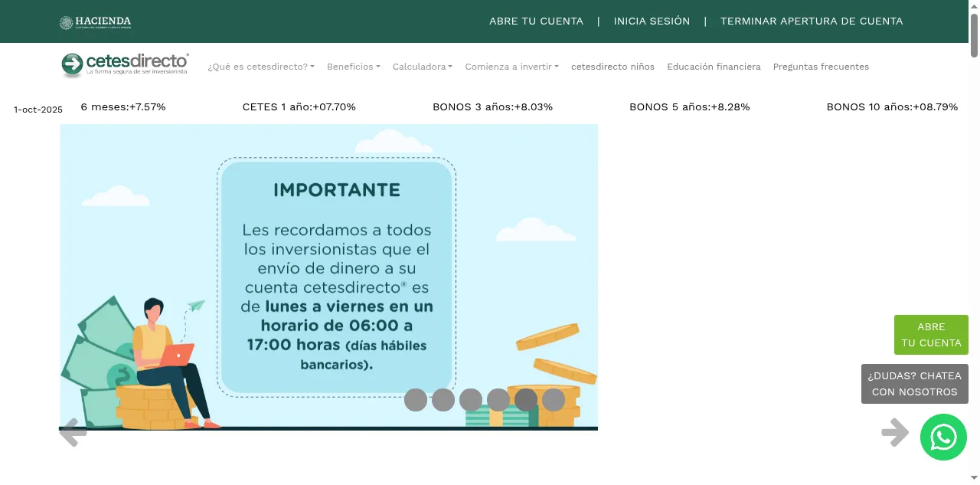Click the CETES 1 año rate text
Image resolution: width=980 pixels, height=485 pixels.
click(299, 107)
